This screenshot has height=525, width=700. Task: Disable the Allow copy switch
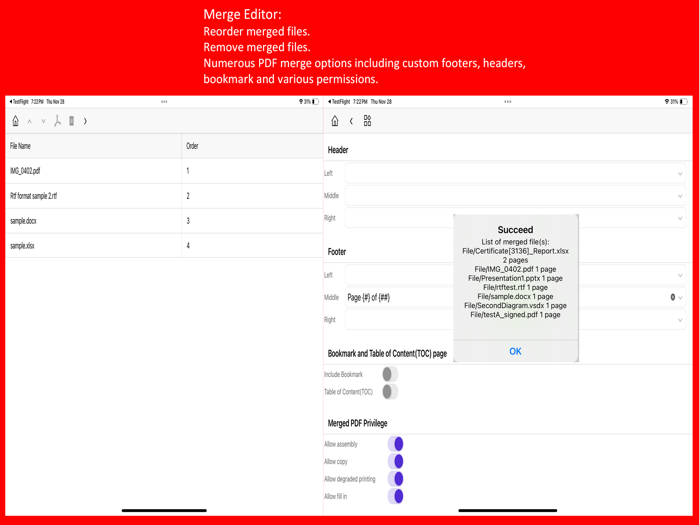click(x=396, y=461)
